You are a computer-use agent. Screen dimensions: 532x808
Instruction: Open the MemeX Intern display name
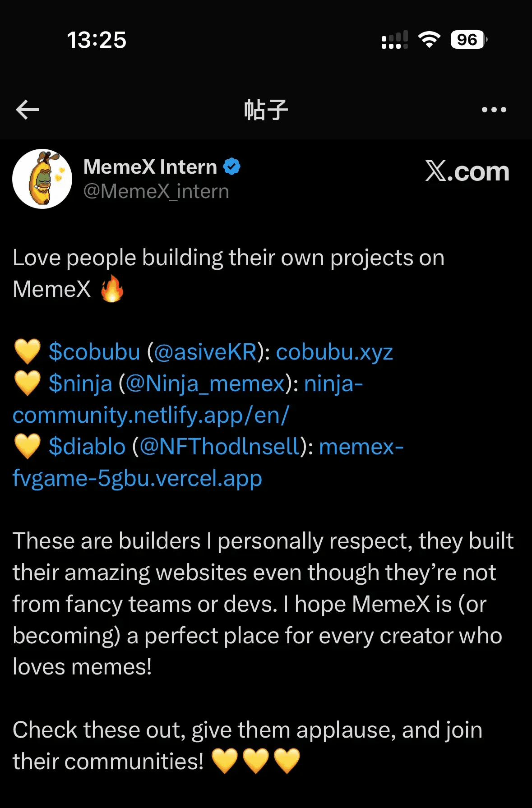pos(150,167)
